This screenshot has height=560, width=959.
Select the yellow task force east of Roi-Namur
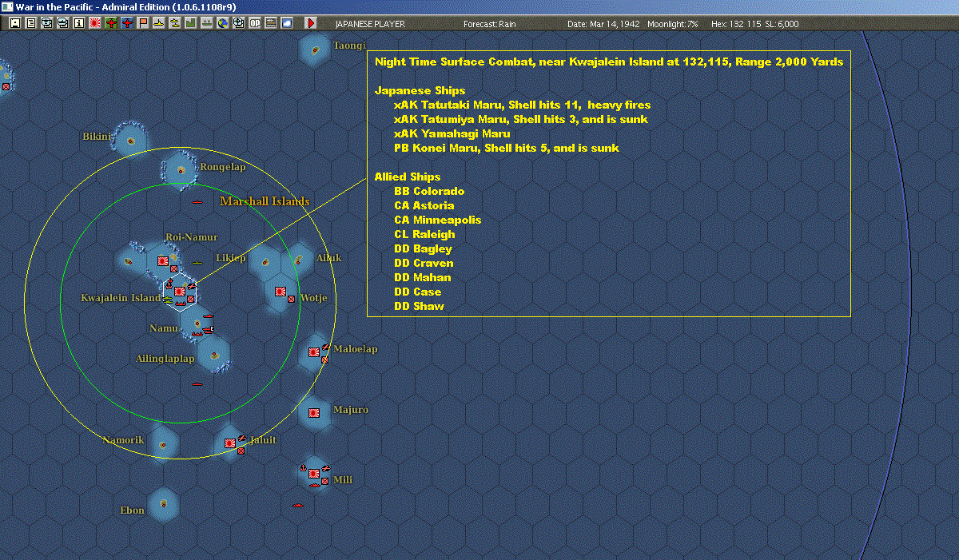[197, 263]
